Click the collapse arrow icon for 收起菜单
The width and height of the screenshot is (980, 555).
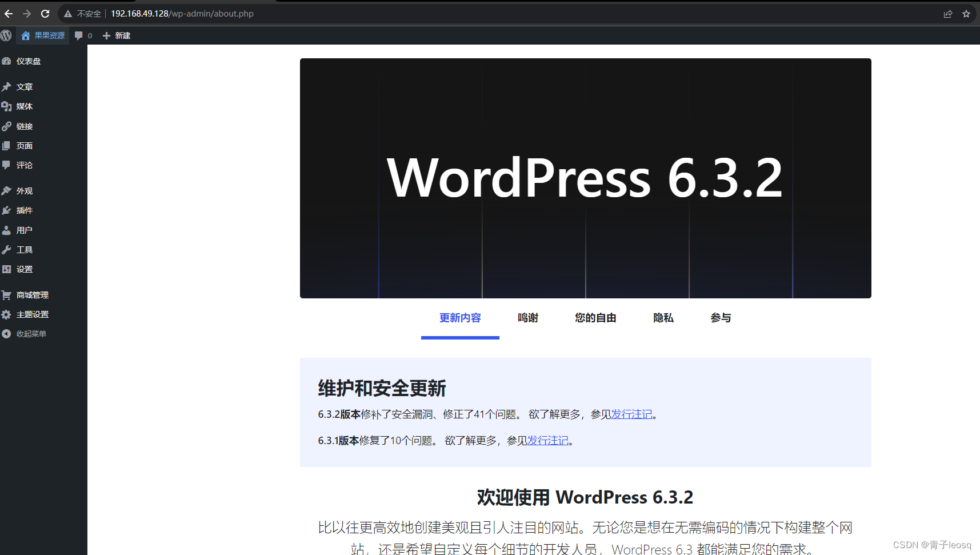[6, 334]
